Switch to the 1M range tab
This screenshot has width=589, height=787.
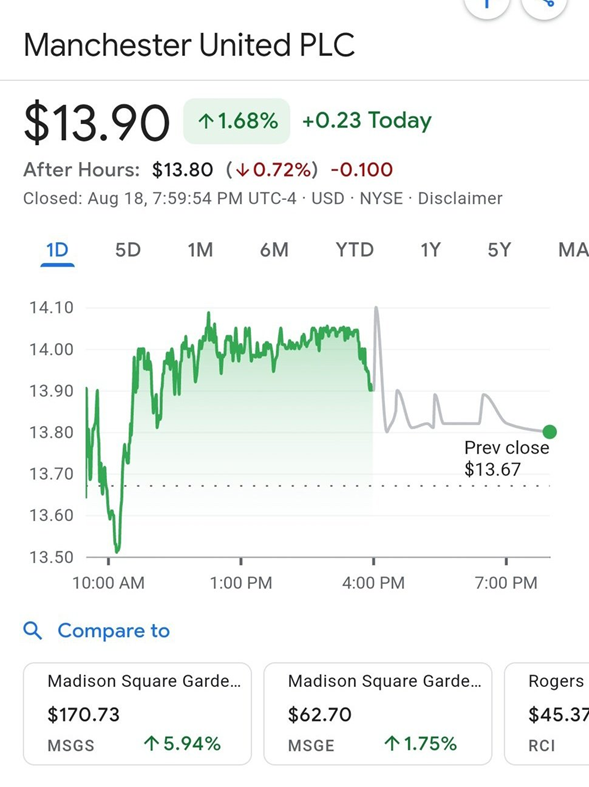pos(200,250)
